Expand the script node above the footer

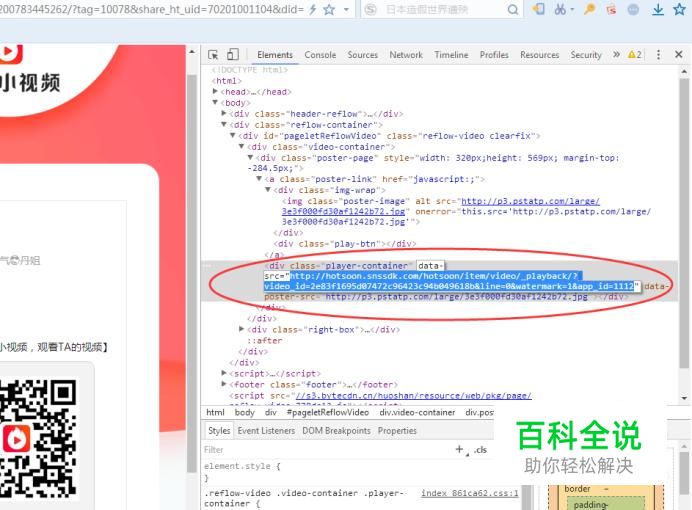[224, 373]
